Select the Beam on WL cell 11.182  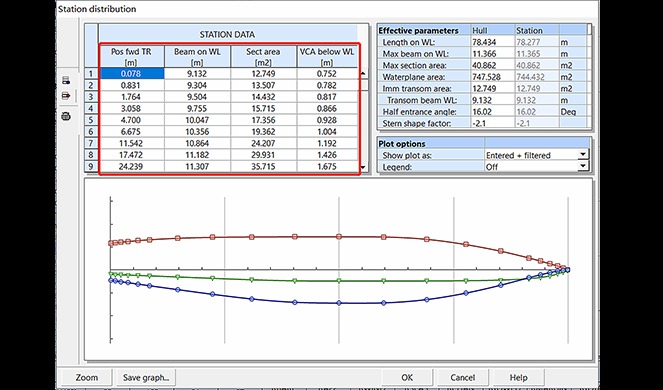tap(197, 155)
